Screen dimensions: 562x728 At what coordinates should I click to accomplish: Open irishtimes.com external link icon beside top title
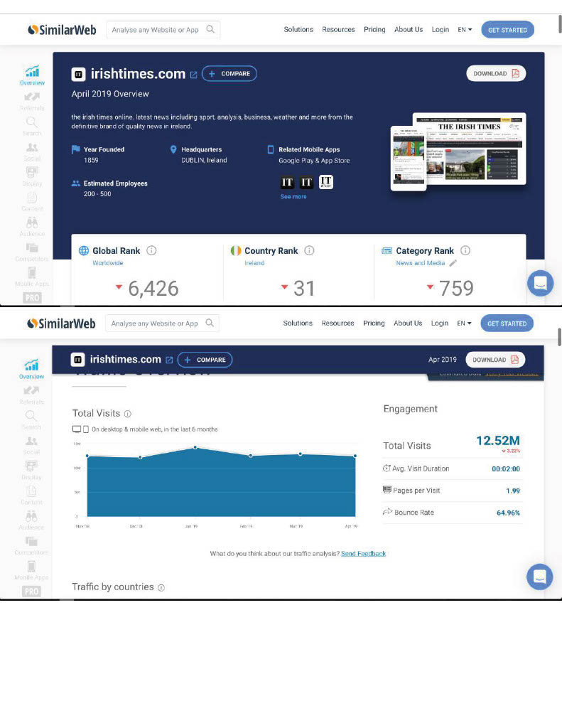coord(193,74)
